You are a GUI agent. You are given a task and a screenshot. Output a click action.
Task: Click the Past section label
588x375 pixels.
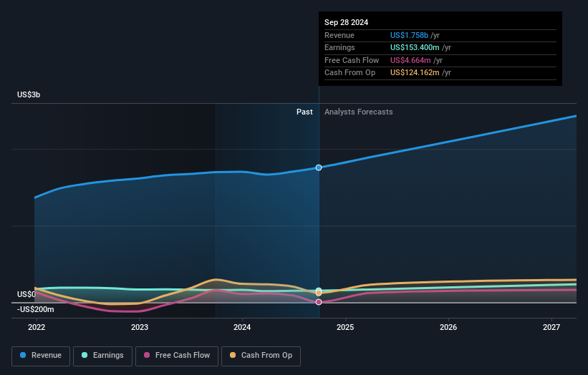pyautogui.click(x=304, y=112)
